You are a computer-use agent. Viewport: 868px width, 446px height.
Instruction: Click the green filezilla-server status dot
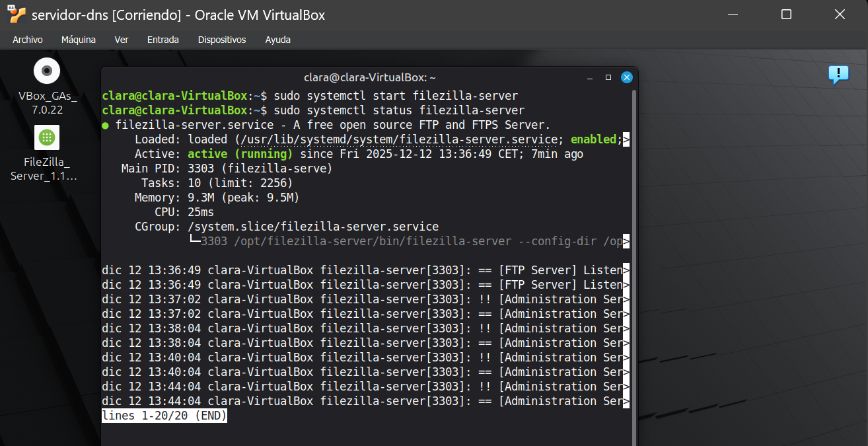pos(106,125)
